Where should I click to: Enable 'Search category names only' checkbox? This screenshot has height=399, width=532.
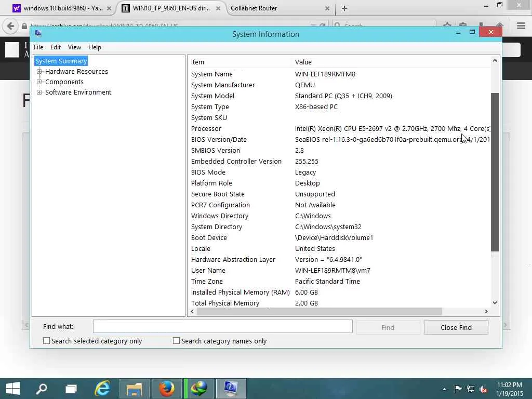pyautogui.click(x=176, y=341)
